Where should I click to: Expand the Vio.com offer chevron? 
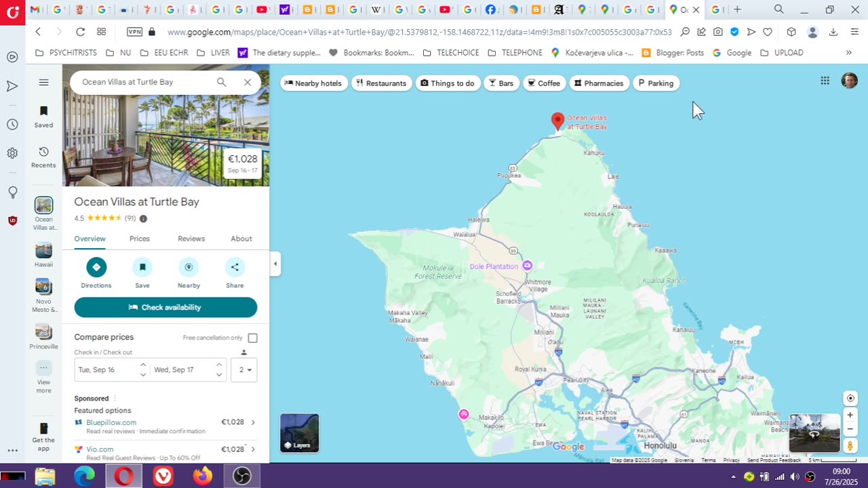coord(253,449)
